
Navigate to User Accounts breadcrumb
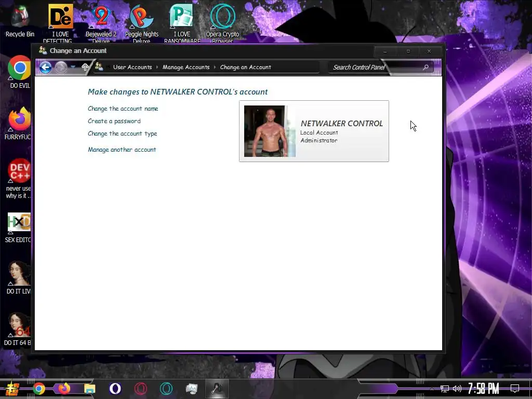pyautogui.click(x=132, y=67)
